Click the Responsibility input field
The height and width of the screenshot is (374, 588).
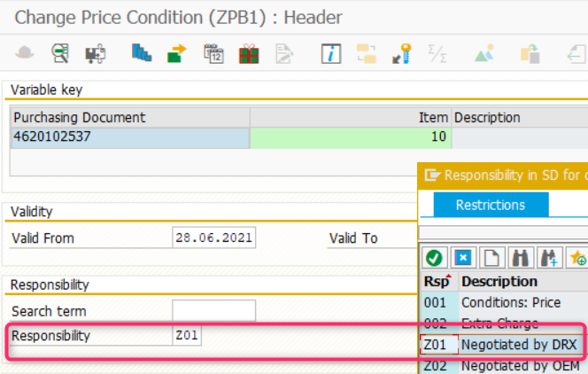pyautogui.click(x=213, y=336)
